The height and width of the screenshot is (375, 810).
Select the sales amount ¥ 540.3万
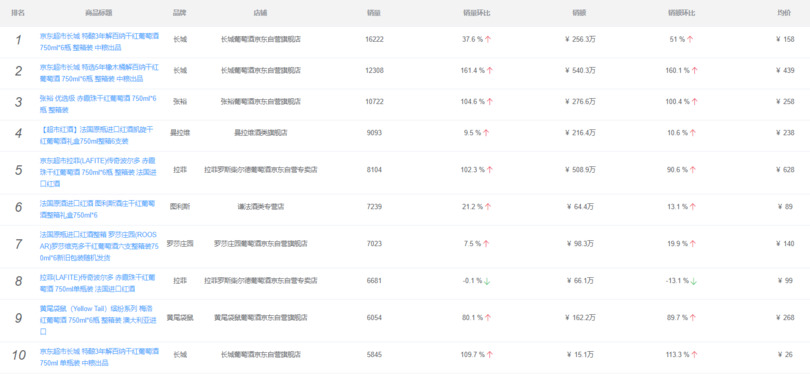[580, 70]
